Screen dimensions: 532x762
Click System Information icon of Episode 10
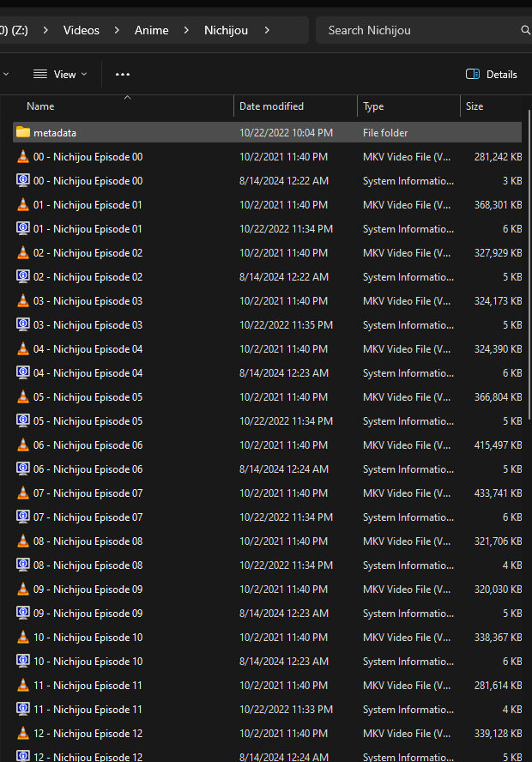coord(23,662)
